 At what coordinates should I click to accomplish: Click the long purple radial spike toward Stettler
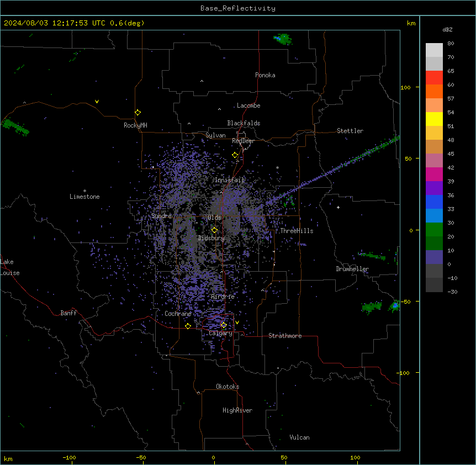(x=333, y=171)
